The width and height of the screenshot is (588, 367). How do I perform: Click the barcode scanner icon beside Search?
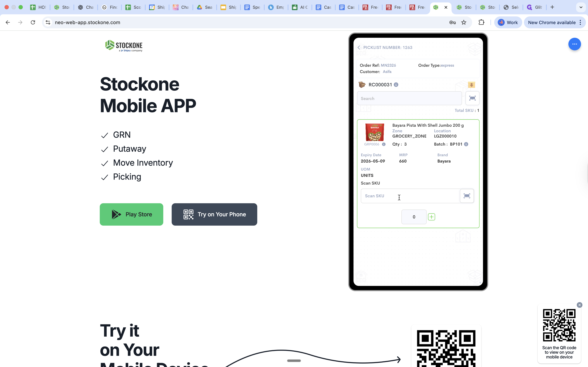(x=472, y=98)
